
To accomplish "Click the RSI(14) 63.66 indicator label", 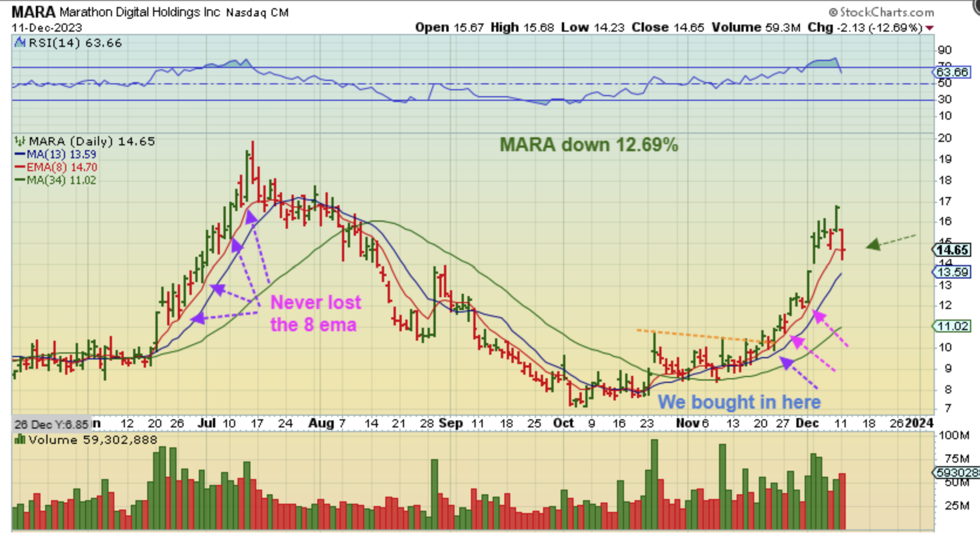I will 75,43.
